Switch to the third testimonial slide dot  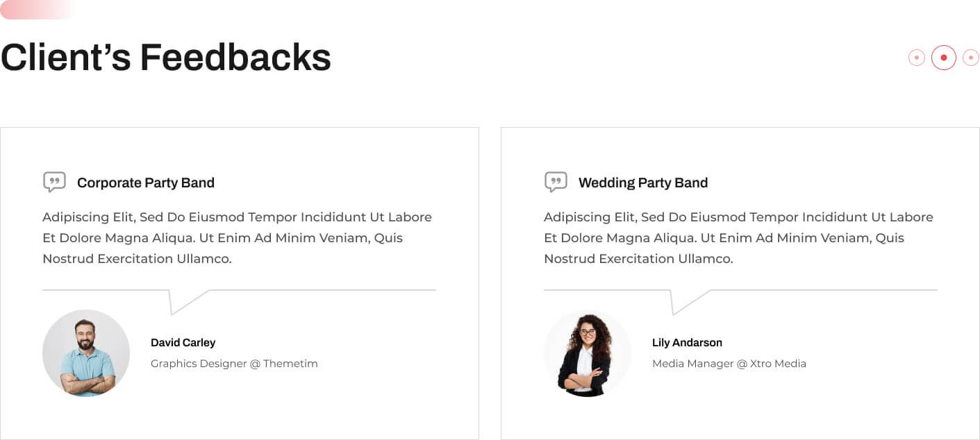coord(970,58)
